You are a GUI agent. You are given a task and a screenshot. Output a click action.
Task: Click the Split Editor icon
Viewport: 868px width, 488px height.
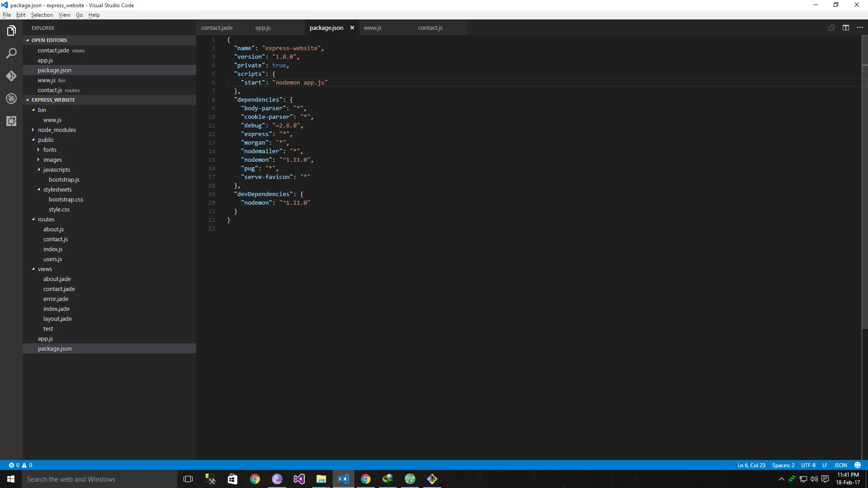click(x=845, y=28)
